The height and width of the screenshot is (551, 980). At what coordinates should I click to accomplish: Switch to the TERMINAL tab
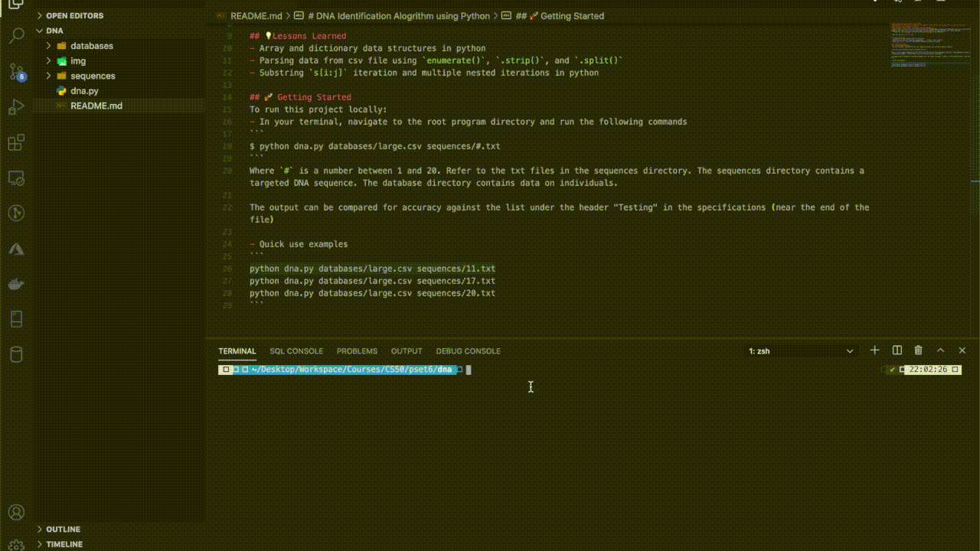pos(237,351)
